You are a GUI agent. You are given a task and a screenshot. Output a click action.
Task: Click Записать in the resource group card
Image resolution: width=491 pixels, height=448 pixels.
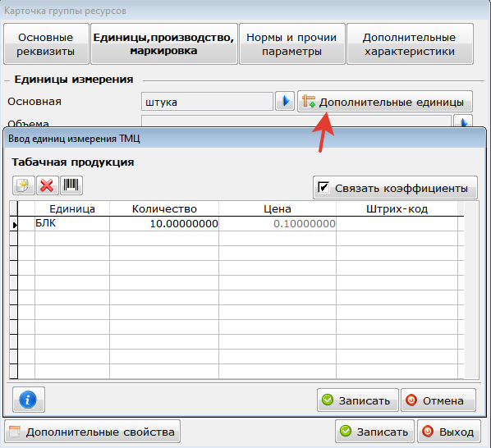(374, 432)
